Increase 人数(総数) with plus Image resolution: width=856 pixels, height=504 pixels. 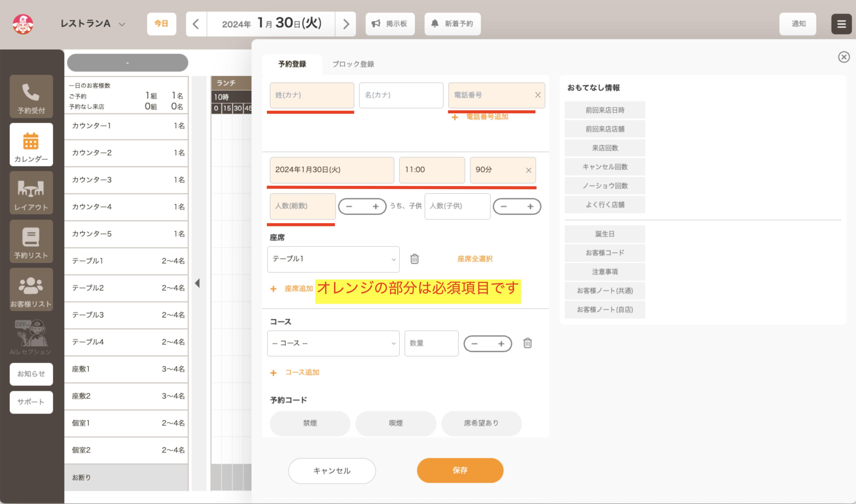[x=375, y=206]
